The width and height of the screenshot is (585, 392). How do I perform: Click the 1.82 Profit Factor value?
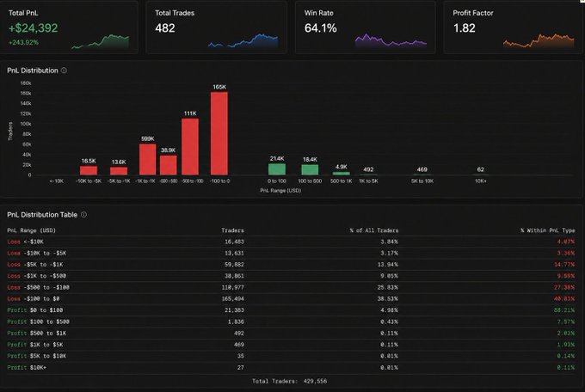464,28
